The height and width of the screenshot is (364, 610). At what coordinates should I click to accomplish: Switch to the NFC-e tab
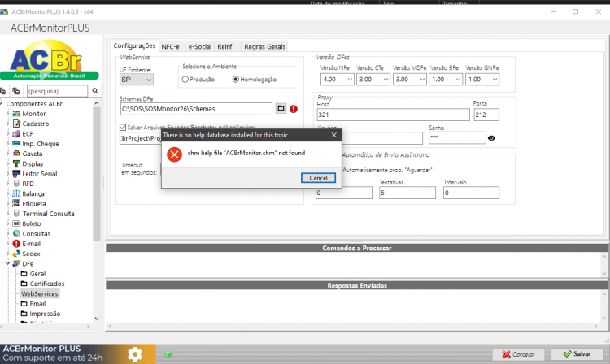[171, 46]
